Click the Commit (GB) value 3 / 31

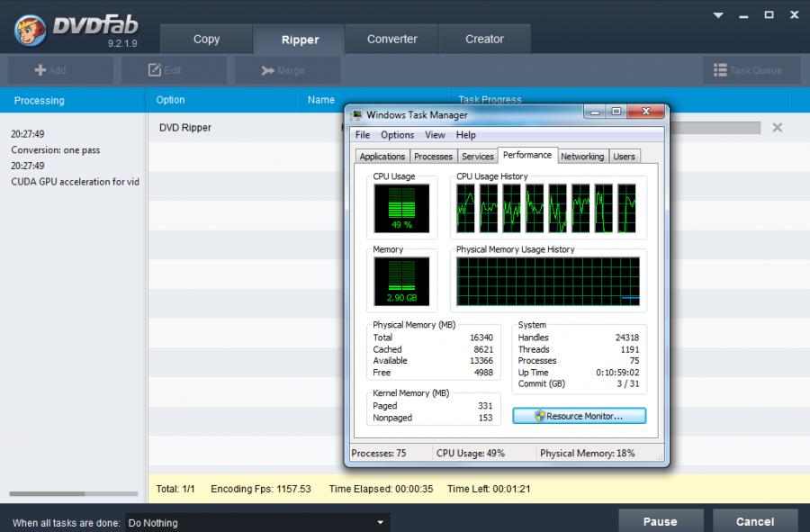(x=627, y=383)
